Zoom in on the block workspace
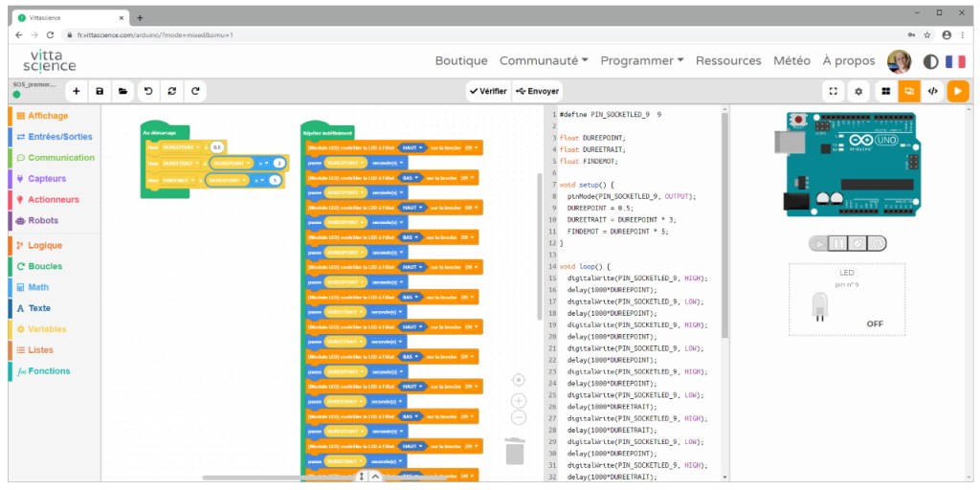The height and width of the screenshot is (490, 980). 519,401
